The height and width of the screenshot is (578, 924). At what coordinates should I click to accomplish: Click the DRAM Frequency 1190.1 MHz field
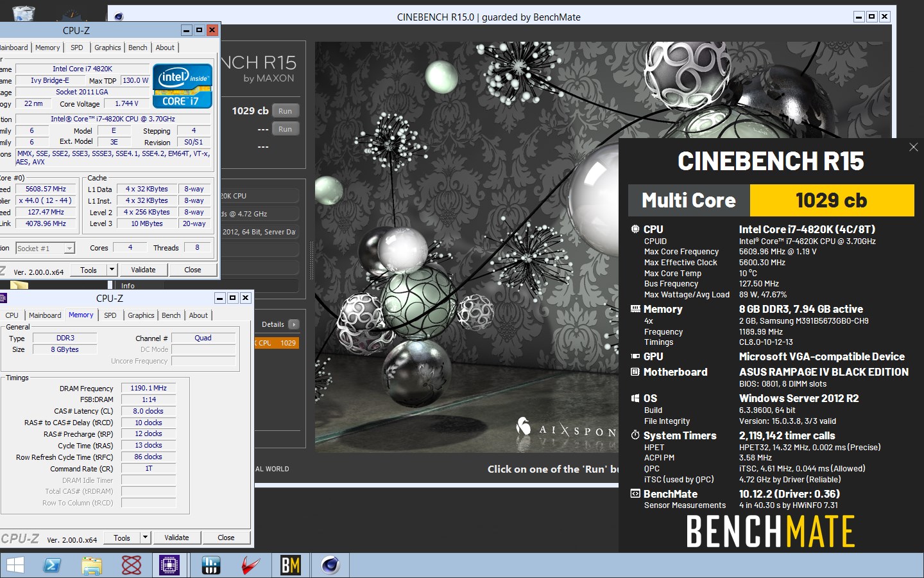click(148, 388)
